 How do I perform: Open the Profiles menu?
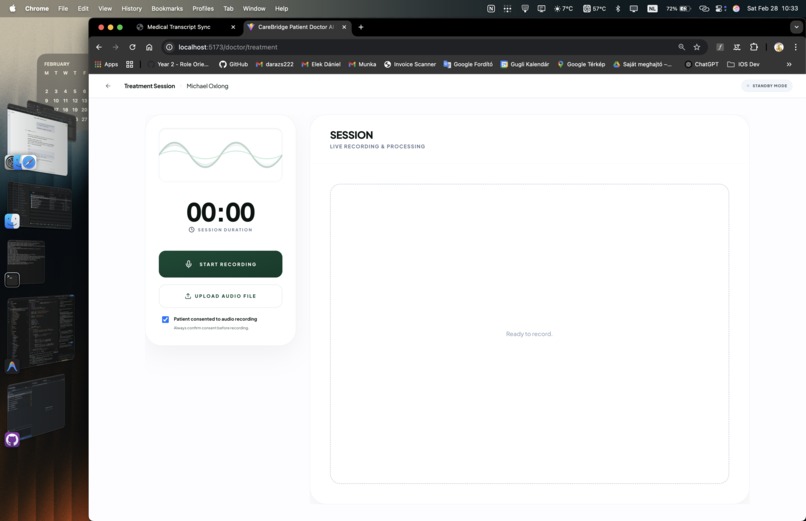[x=203, y=8]
